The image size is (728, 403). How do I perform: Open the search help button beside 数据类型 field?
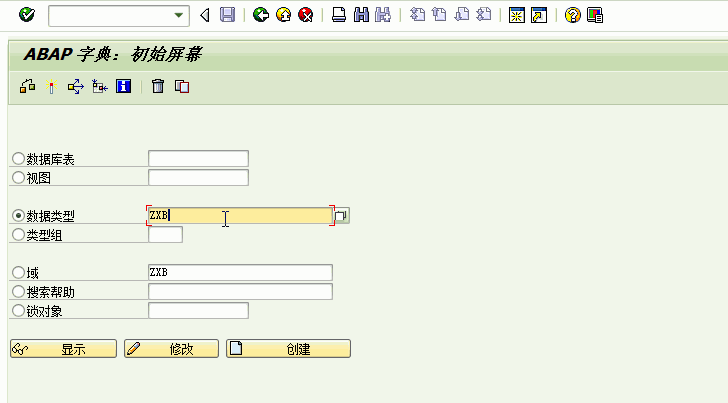point(342,215)
